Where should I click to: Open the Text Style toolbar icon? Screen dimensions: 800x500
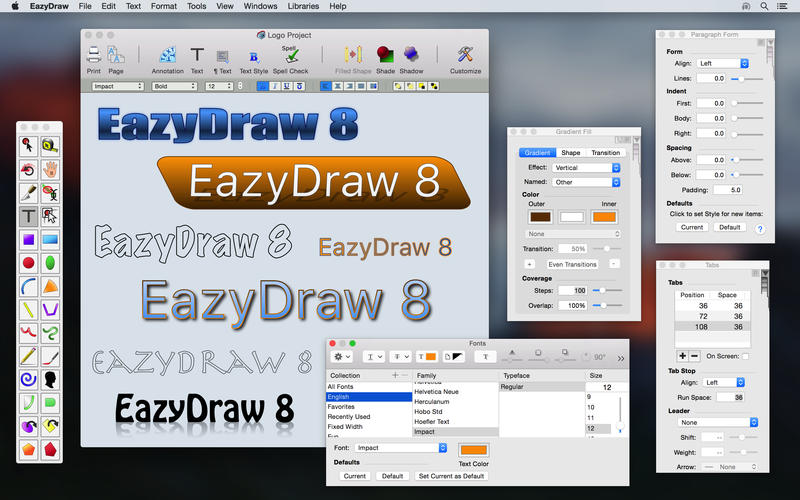point(254,57)
